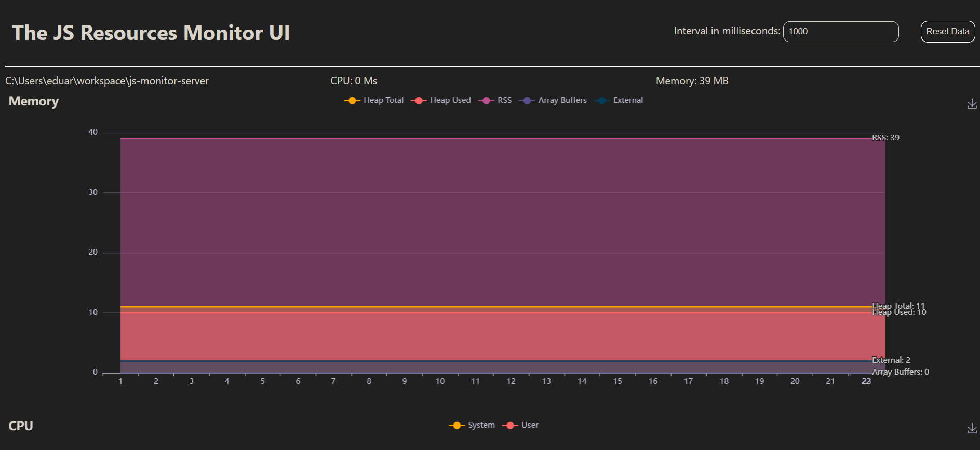980x450 pixels.
Task: Click x-axis tick label 11
Action: click(476, 381)
